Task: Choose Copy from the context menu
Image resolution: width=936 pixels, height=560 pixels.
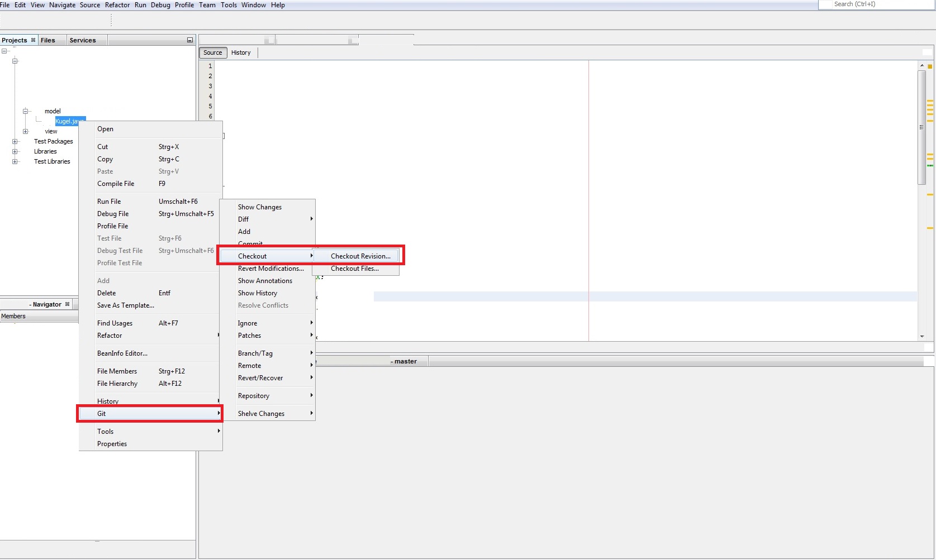Action: click(150, 159)
